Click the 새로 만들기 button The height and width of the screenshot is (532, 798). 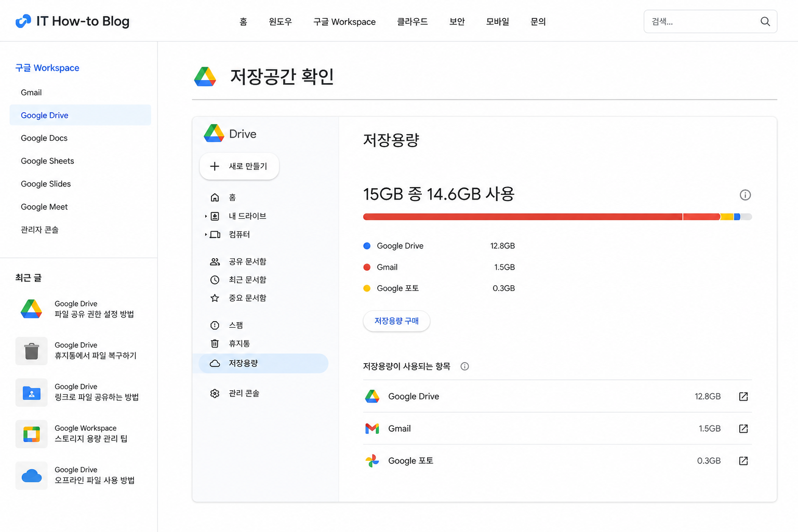240,166
